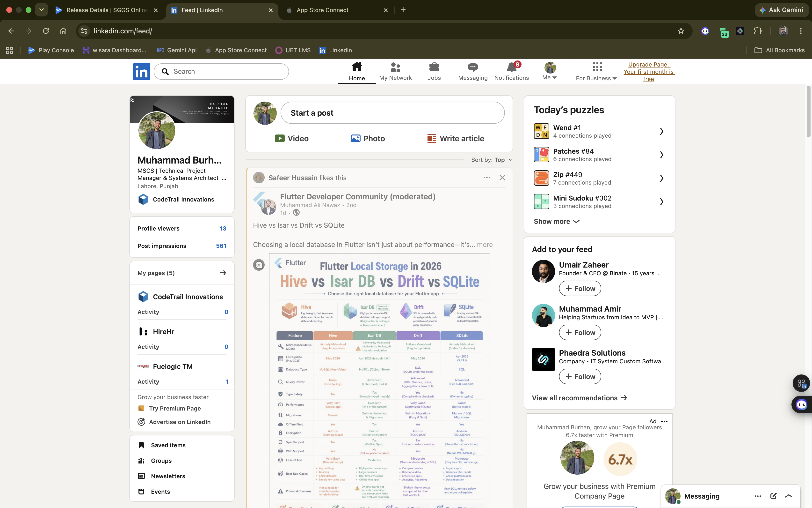The height and width of the screenshot is (508, 812).
Task: Open browser Extensions puzzle icon
Action: [758, 31]
